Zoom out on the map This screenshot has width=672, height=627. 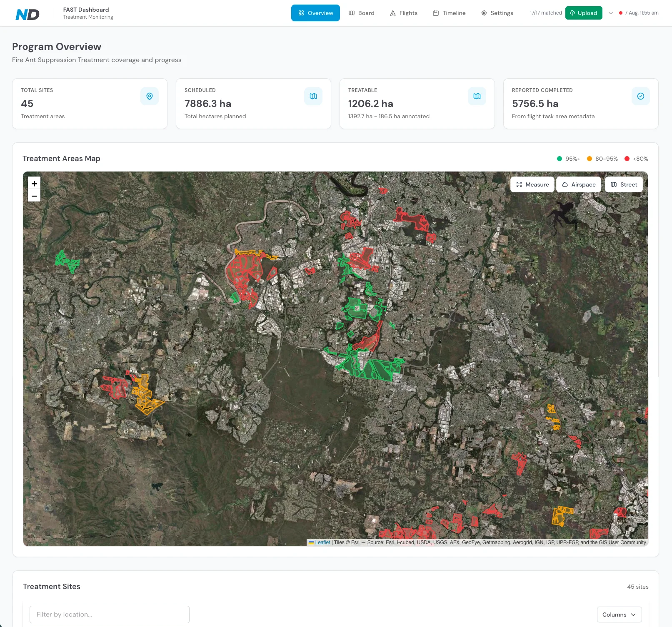34,196
